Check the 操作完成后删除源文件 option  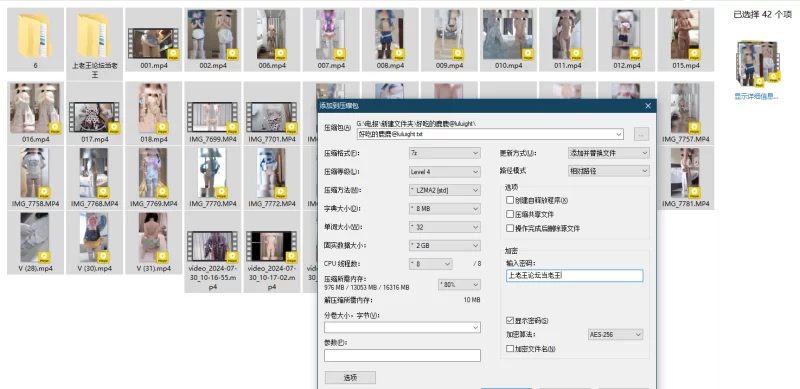510,228
